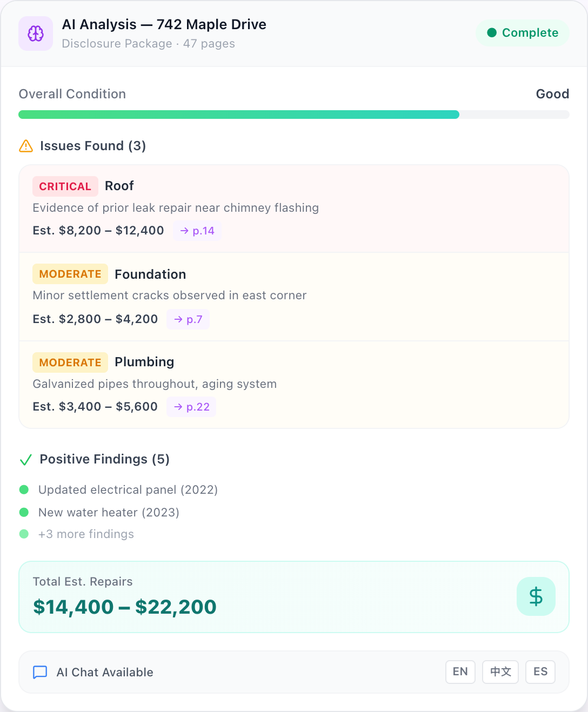The image size is (588, 712).
Task: Click the Issues Found (3) heading
Action: pos(92,146)
